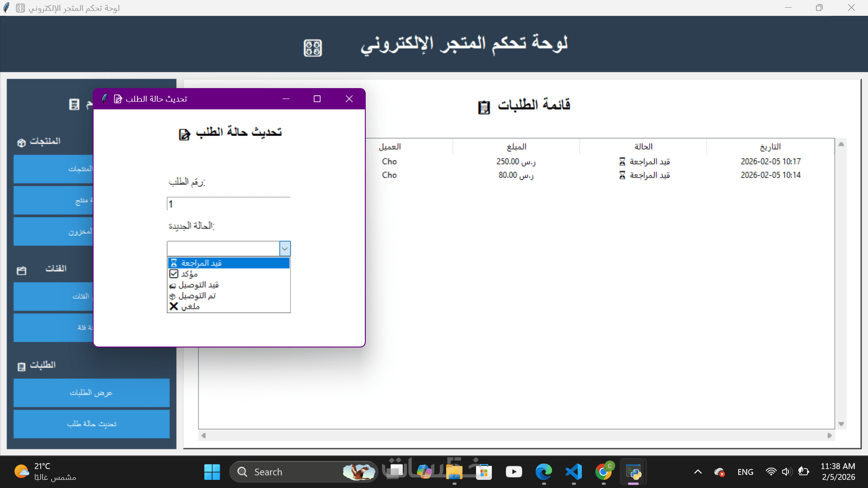The width and height of the screenshot is (868, 488).
Task: Open Visual Studio Code from taskbar
Action: tap(573, 472)
